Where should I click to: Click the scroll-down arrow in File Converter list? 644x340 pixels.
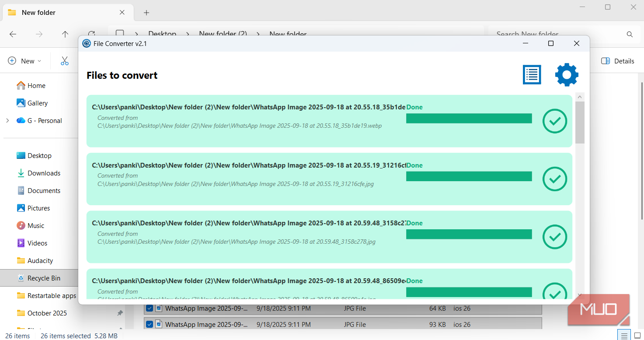click(x=580, y=295)
